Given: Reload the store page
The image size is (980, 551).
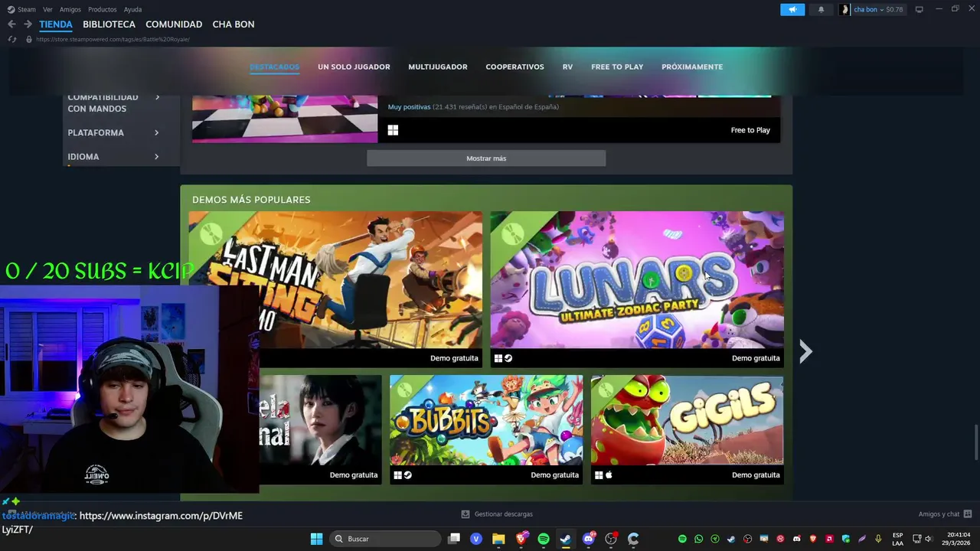Looking at the screenshot, I should [11, 39].
